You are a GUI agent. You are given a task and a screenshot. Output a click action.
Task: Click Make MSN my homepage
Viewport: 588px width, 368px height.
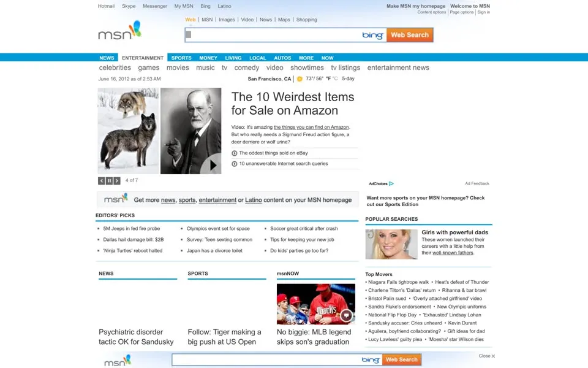[x=416, y=6]
